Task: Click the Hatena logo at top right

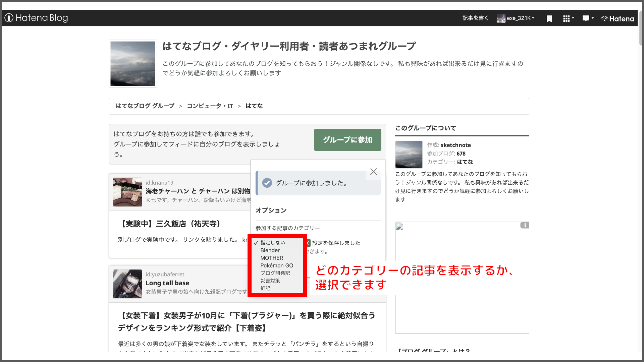Action: click(x=618, y=18)
